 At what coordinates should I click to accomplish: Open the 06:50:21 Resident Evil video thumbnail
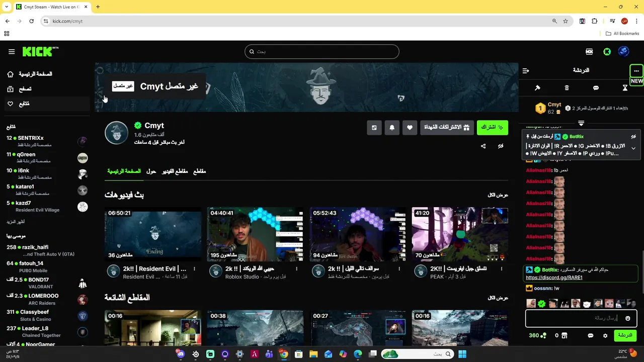(153, 234)
